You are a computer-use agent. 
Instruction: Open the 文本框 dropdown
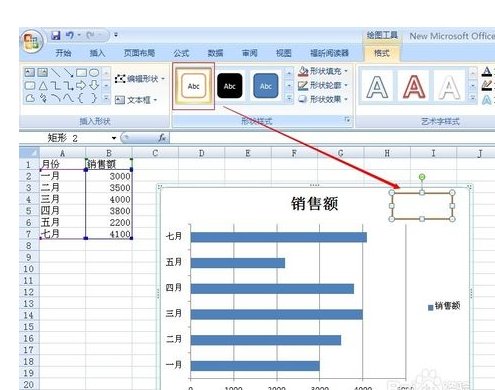click(x=136, y=100)
